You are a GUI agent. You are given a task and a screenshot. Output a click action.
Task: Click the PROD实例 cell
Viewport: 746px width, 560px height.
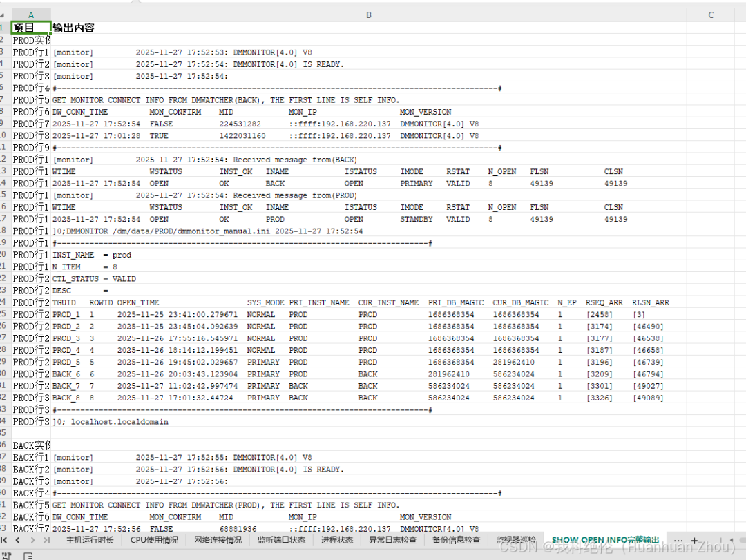[31, 41]
